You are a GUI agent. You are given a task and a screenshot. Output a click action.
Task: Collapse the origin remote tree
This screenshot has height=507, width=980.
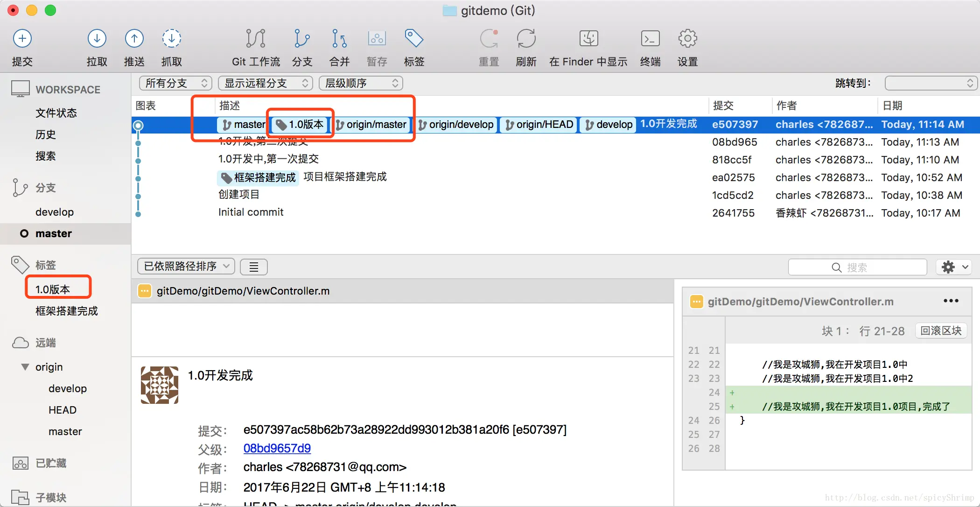(25, 367)
